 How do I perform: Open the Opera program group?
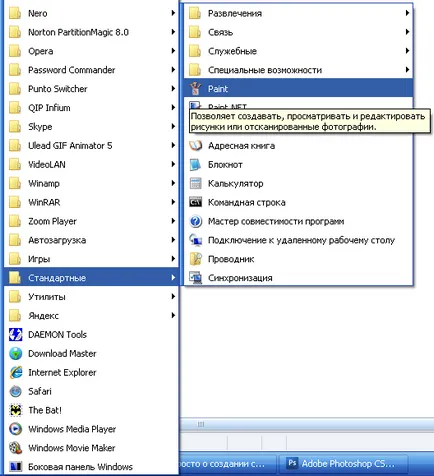pyautogui.click(x=92, y=51)
